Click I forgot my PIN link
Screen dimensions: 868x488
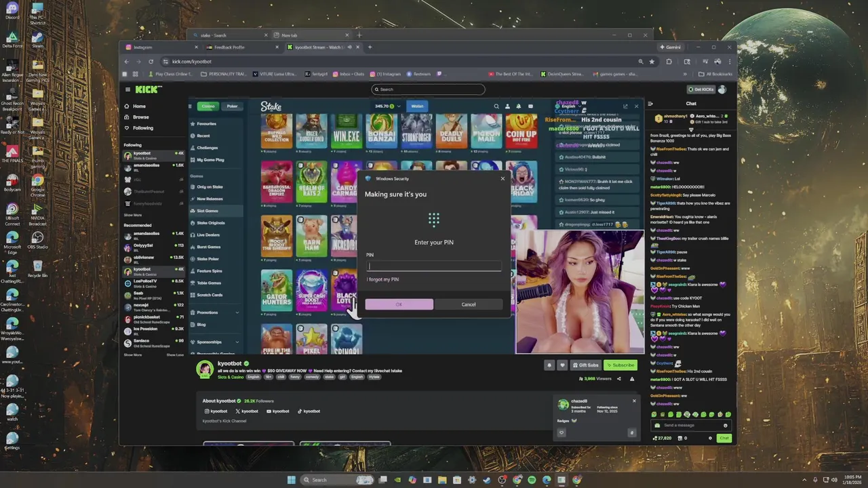(x=382, y=279)
